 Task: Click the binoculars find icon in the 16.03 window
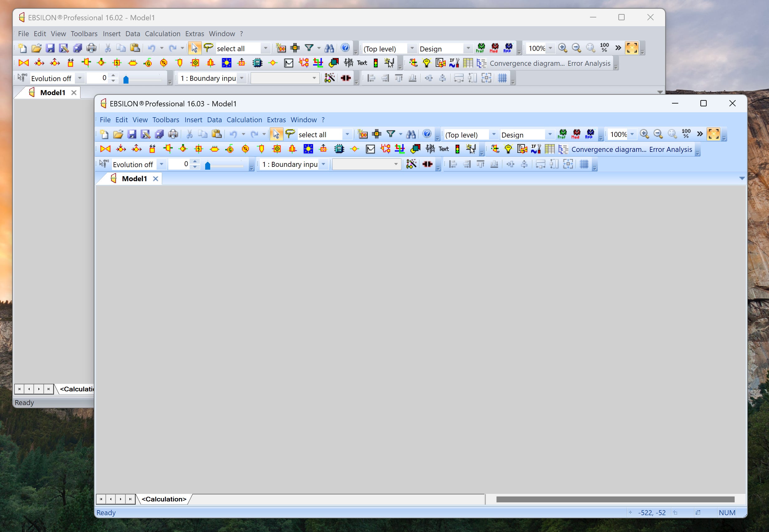pyautogui.click(x=411, y=134)
